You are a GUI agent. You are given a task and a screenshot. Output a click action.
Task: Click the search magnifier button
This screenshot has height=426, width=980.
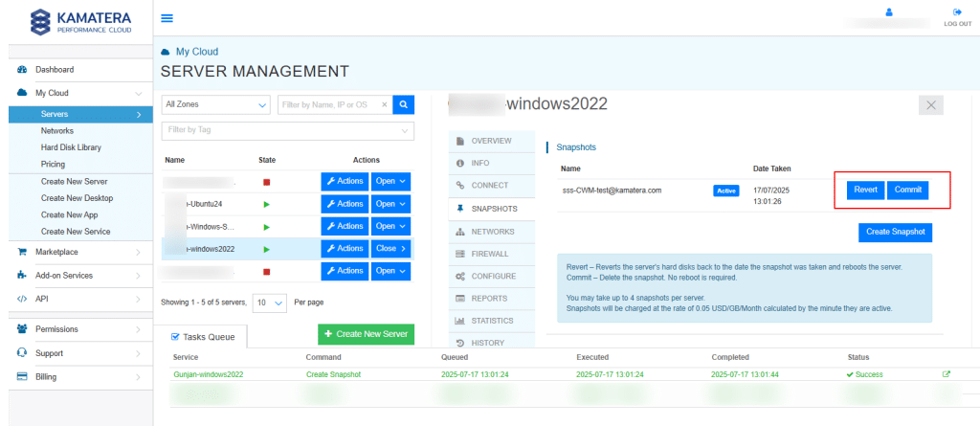[404, 104]
